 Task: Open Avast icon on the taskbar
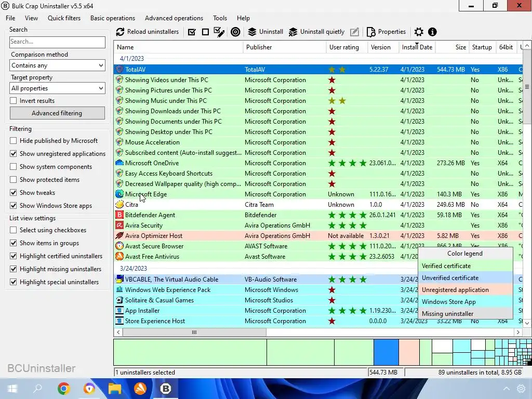coord(140,389)
